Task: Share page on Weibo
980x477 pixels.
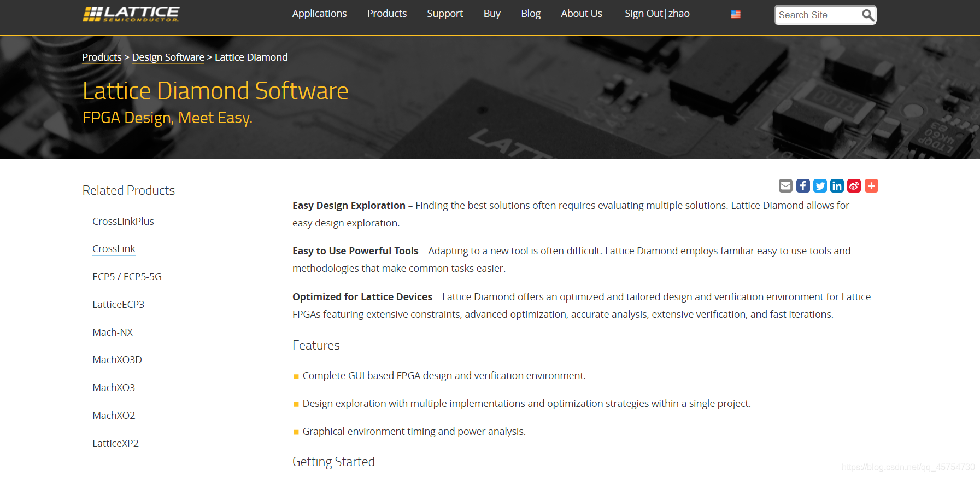Action: coord(854,186)
